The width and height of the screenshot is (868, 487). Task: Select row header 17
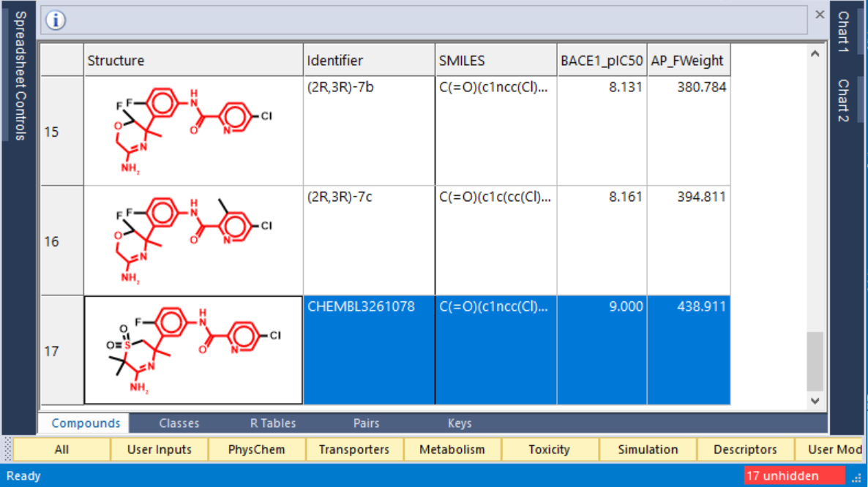(62, 351)
